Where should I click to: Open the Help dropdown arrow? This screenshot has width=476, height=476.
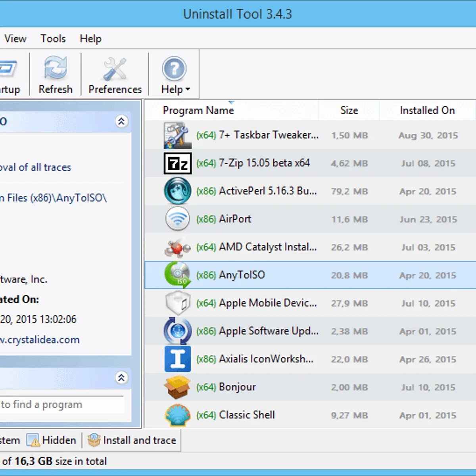tap(188, 90)
